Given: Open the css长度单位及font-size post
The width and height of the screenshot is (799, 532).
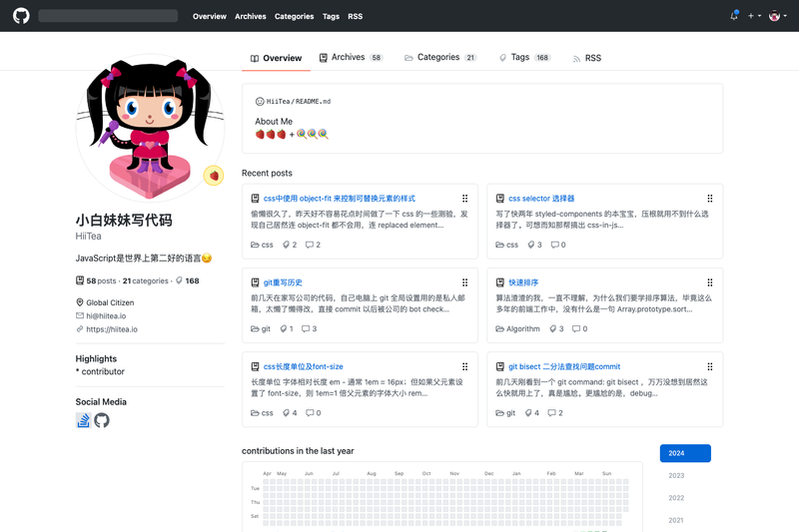Looking at the screenshot, I should 304,366.
